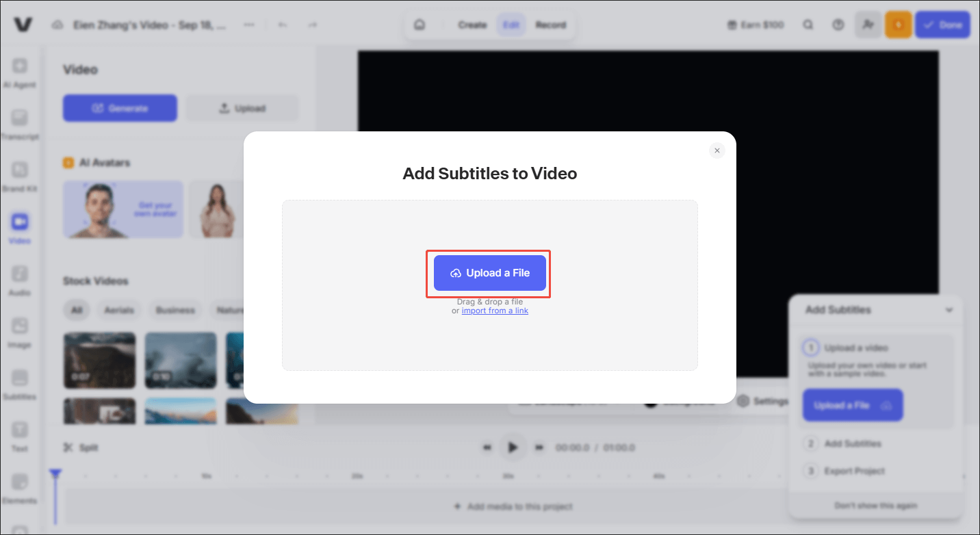Open the canvas Settings button
The width and height of the screenshot is (980, 535).
(x=762, y=402)
